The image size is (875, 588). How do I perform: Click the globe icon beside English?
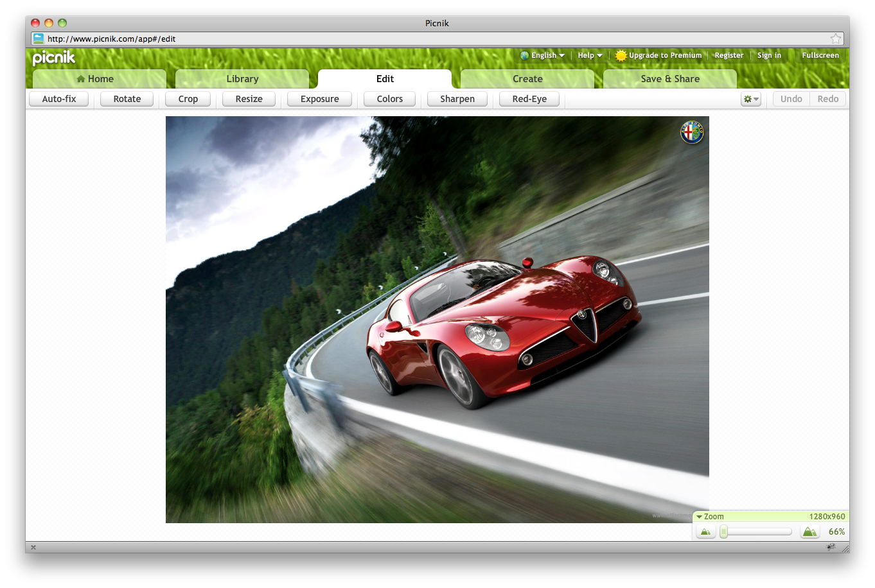point(525,55)
